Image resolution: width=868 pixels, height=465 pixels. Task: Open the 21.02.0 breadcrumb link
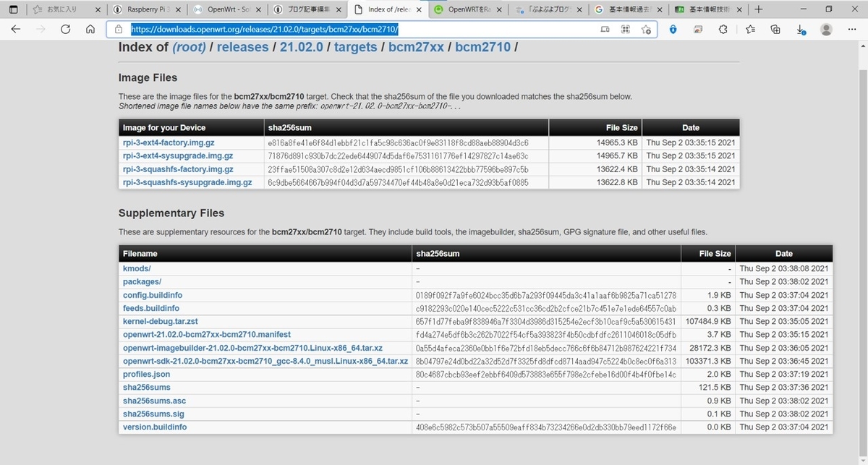pos(300,47)
